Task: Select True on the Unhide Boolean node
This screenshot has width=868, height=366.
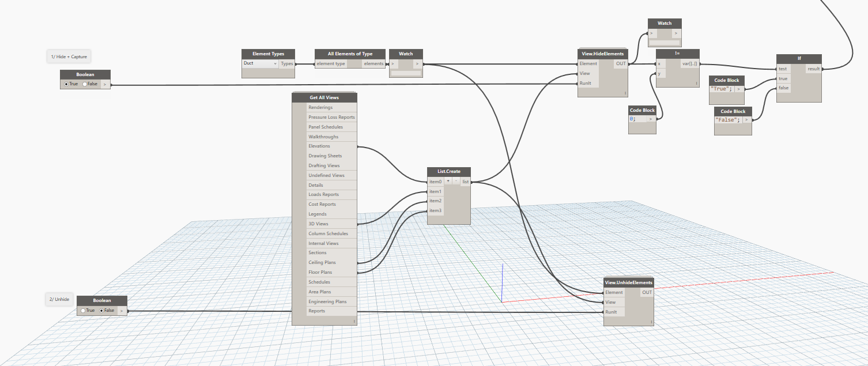Action: [x=84, y=311]
